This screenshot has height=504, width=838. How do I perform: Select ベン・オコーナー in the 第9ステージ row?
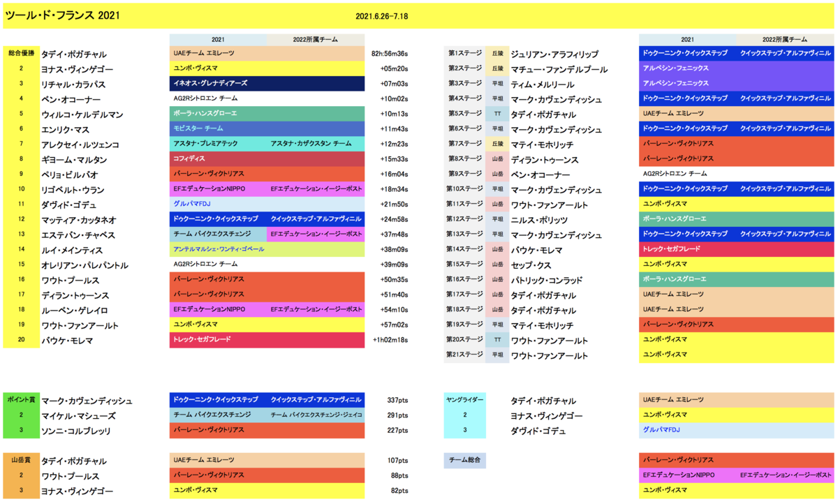[541, 175]
